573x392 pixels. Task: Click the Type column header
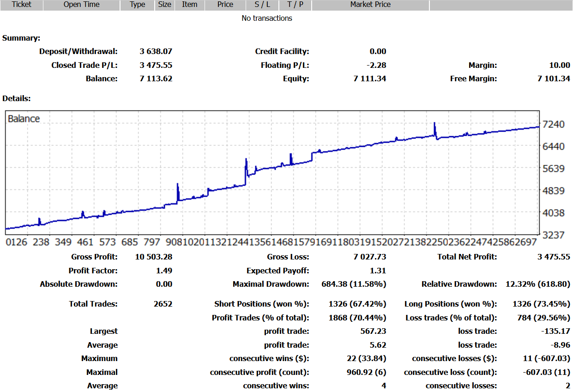[x=138, y=5]
